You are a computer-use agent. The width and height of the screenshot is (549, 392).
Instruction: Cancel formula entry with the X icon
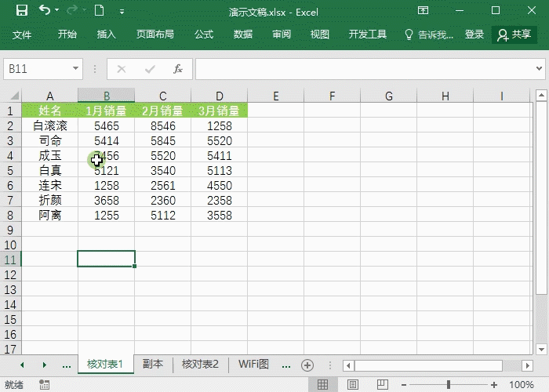coord(121,69)
